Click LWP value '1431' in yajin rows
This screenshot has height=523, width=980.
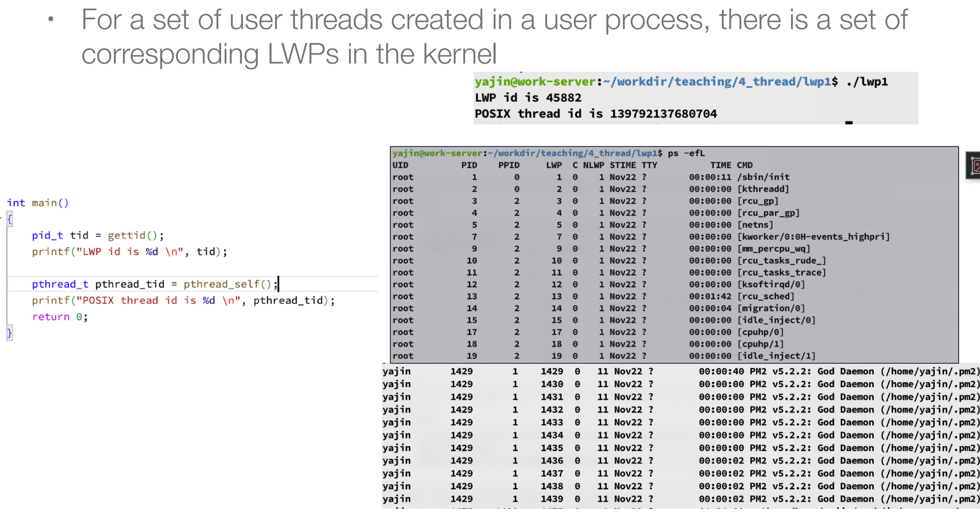click(x=552, y=397)
